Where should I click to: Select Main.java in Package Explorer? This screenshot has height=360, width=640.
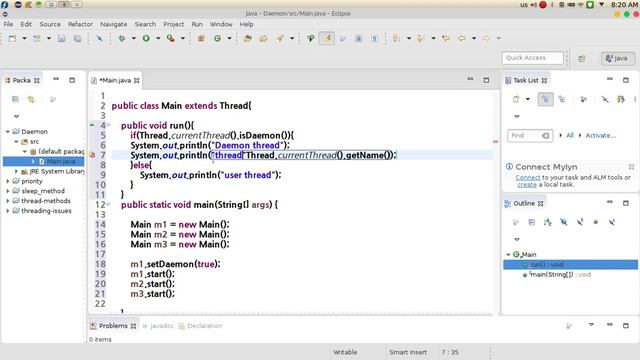pos(44,162)
